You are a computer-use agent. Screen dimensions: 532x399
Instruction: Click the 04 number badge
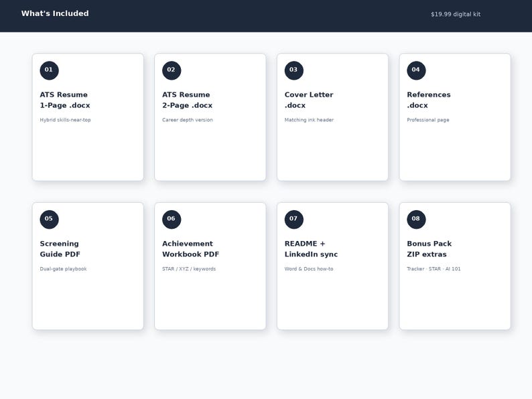[x=416, y=70]
